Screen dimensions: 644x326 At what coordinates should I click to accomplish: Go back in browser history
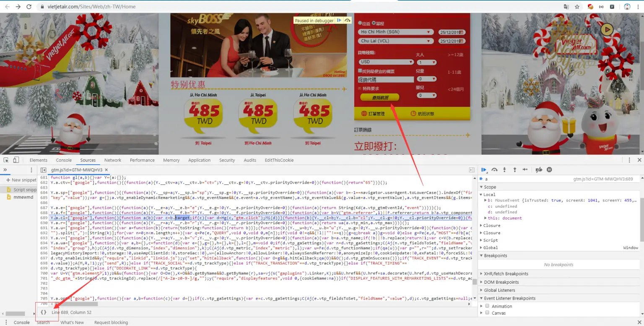pyautogui.click(x=6, y=7)
